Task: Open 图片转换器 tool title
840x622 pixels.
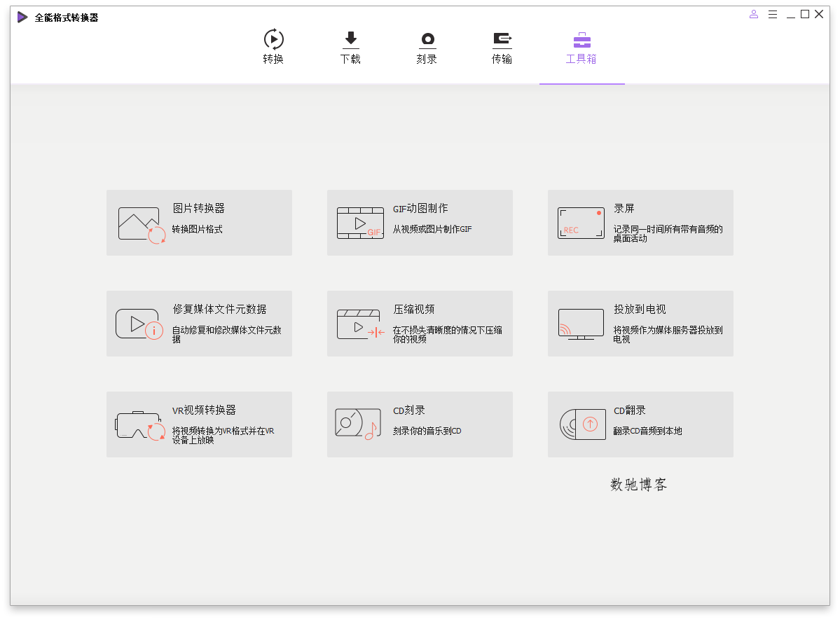Action: point(198,208)
